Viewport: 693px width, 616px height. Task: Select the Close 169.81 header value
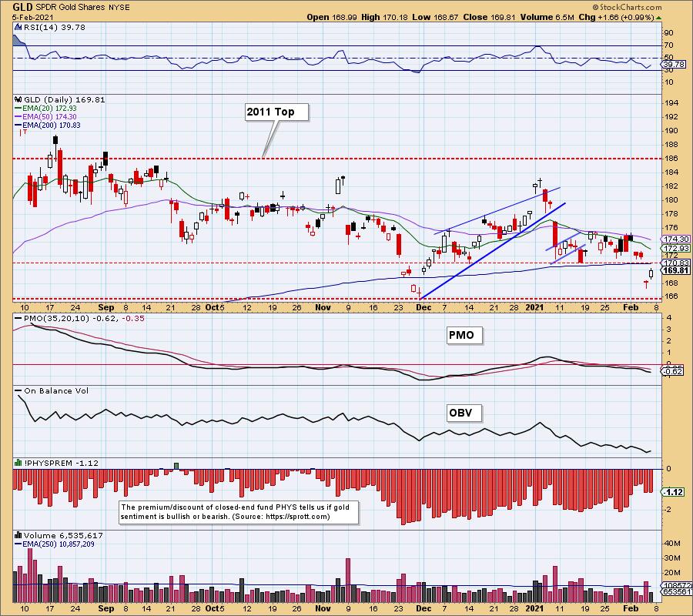(x=489, y=17)
